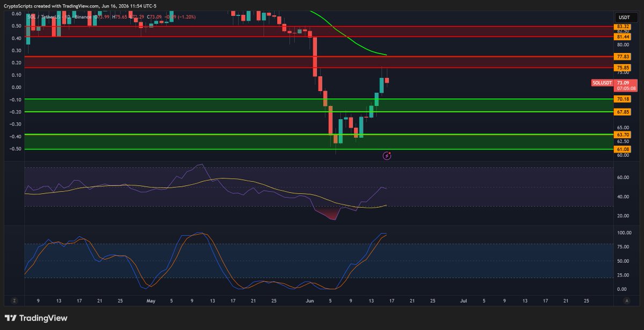The image size is (644, 330).
Task: Click the 100.00 value on stochastic scale
Action: coord(624,233)
